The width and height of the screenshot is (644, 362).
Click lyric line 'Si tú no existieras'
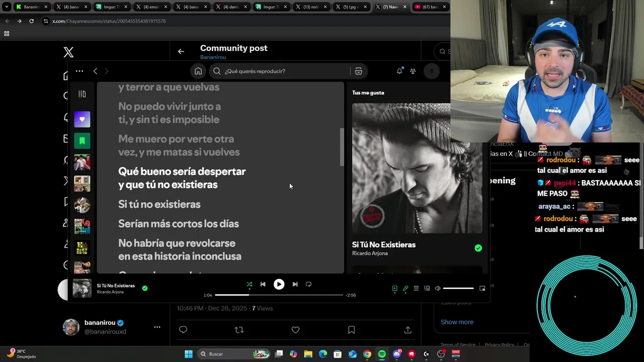[159, 204]
